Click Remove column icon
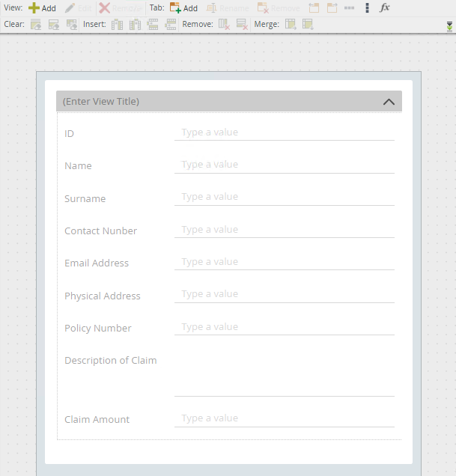 coord(224,24)
